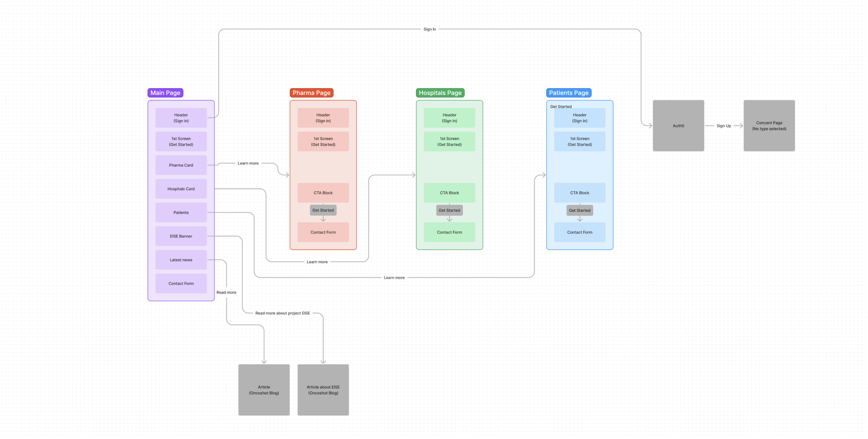Click the CTA Block in Patients Page
The height and width of the screenshot is (439, 868).
[580, 193]
